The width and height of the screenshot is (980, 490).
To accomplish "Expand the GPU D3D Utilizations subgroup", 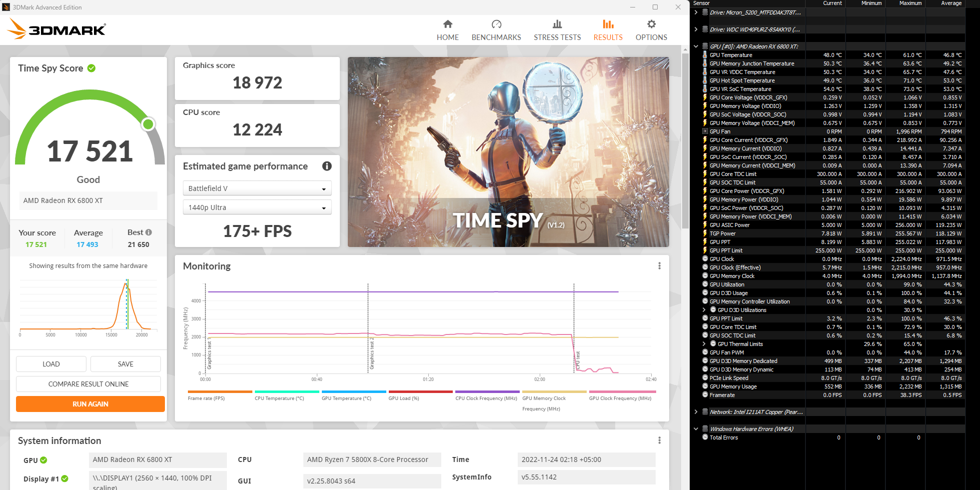I will (x=704, y=310).
